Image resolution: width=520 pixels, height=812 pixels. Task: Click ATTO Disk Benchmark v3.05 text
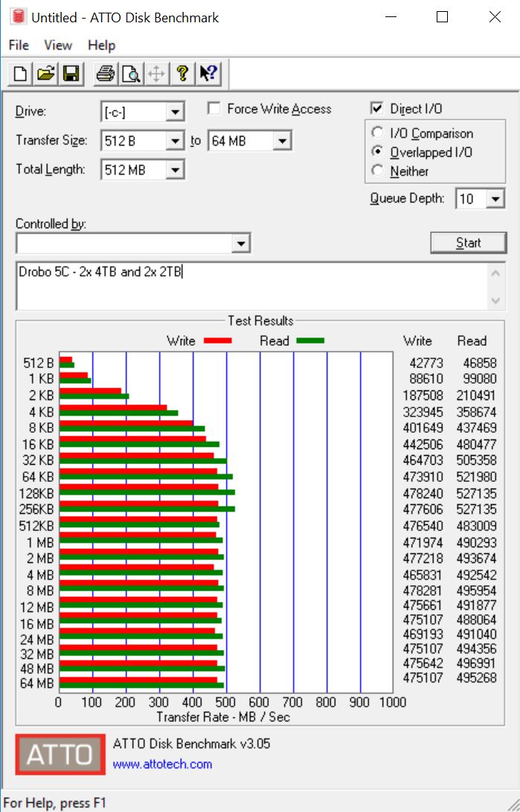point(192,744)
